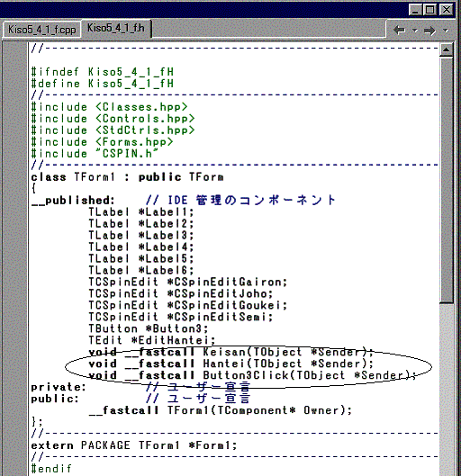Click the TEdit *EditHantei declaration
The height and width of the screenshot is (476, 461).
point(152,340)
